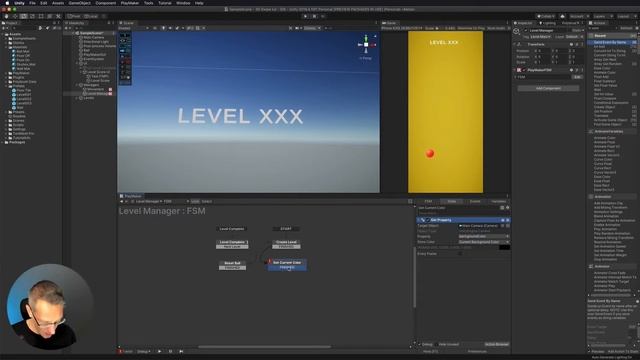Open the Component menu
The image size is (640, 360).
click(106, 3)
